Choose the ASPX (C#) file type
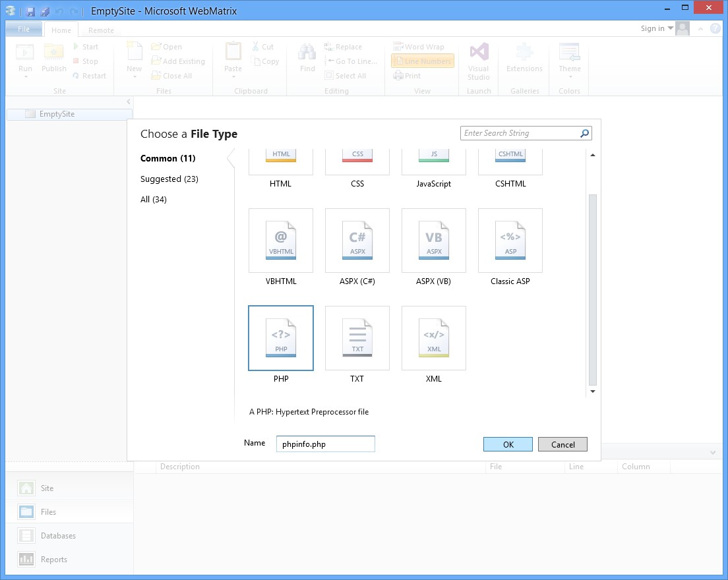 coord(357,241)
